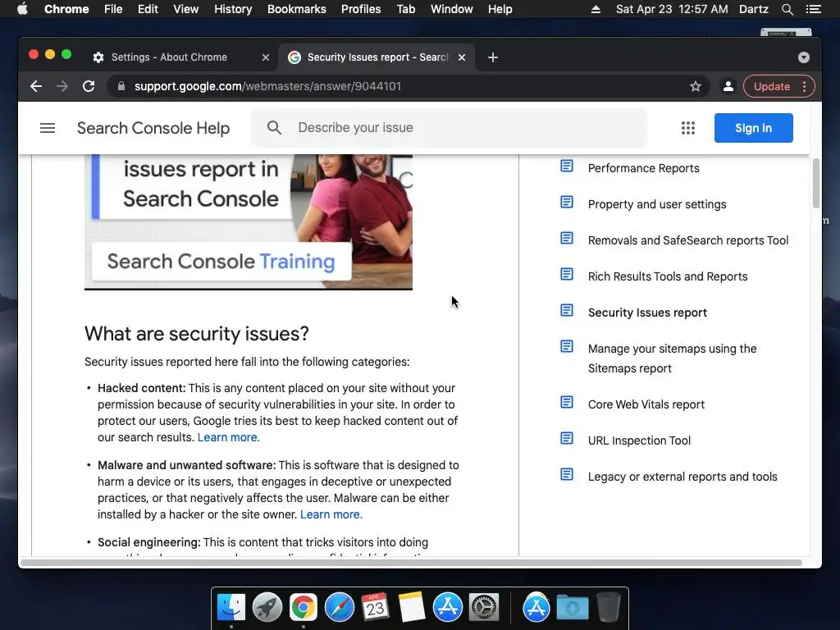Open the Downloads folder in Dock
The width and height of the screenshot is (840, 630).
pyautogui.click(x=572, y=608)
